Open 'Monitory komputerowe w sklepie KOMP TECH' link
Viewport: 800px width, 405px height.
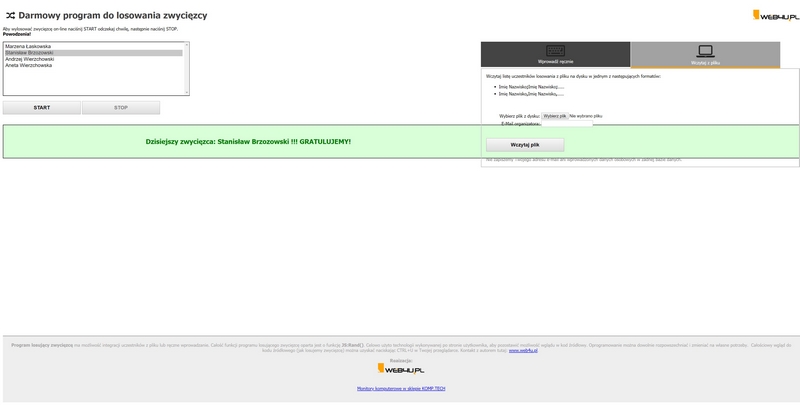point(401,388)
